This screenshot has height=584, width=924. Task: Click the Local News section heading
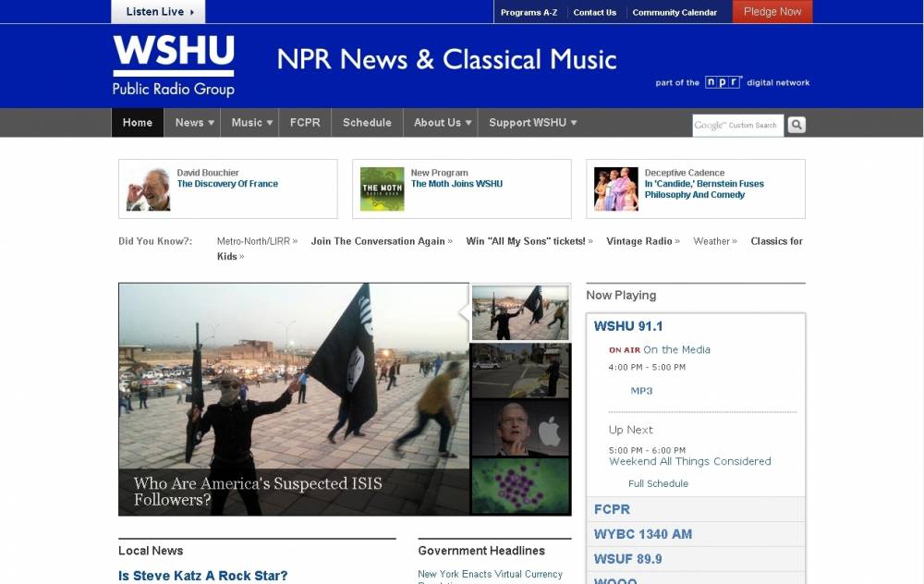[x=151, y=551]
